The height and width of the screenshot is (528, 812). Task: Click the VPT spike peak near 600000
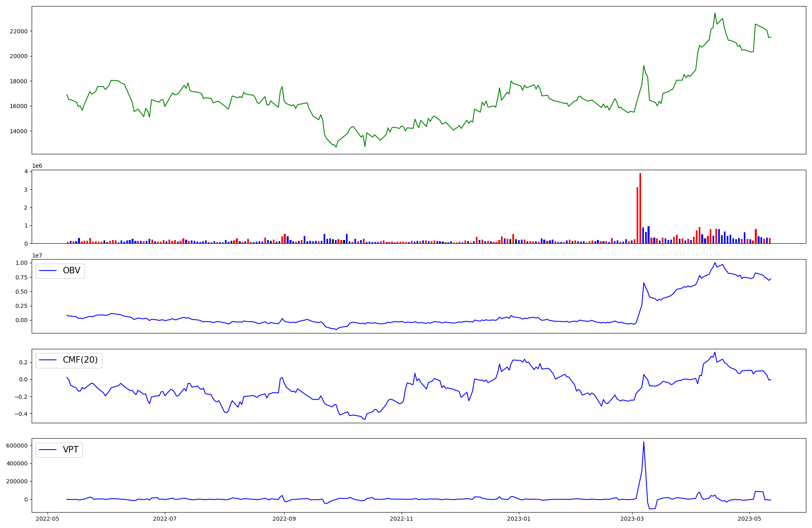coord(644,442)
